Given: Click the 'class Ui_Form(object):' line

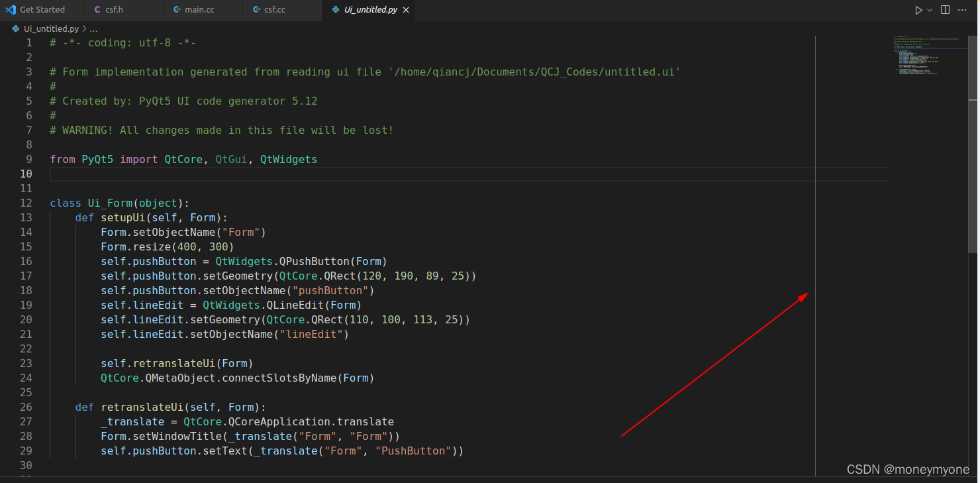Looking at the screenshot, I should click(x=120, y=203).
